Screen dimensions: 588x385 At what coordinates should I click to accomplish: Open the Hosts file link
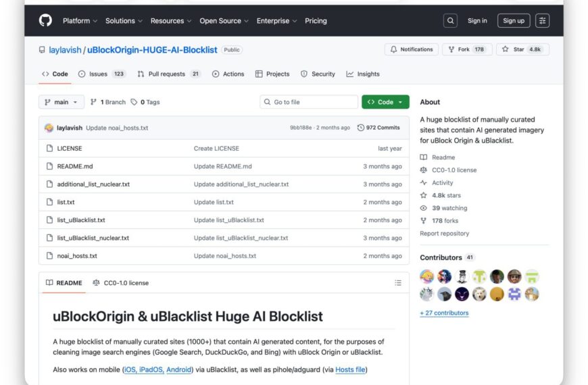coord(350,369)
